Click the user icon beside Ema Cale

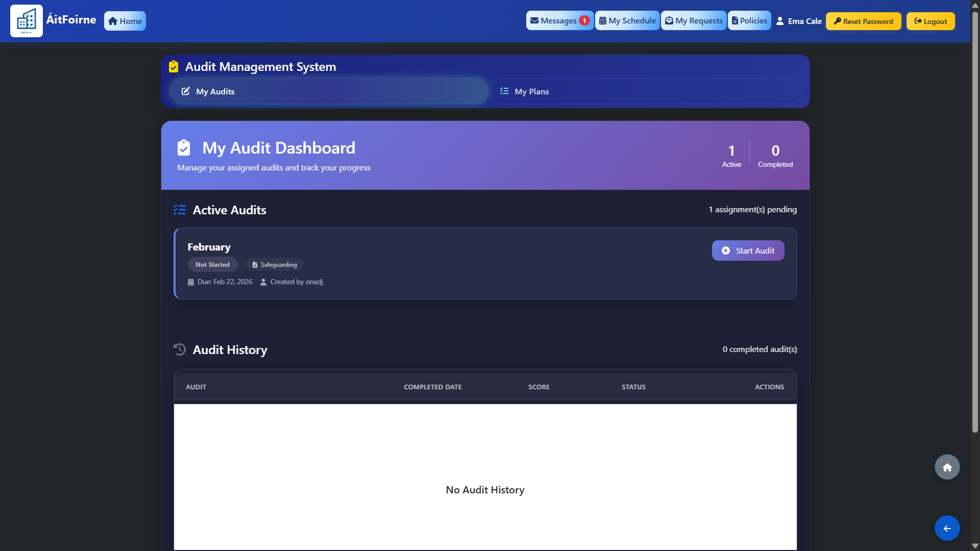781,20
